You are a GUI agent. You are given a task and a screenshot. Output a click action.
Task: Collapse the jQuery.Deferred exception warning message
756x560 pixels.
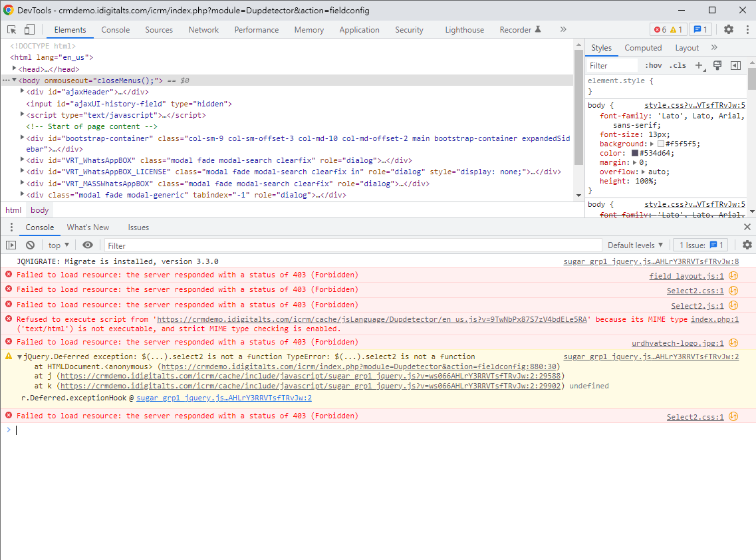point(20,357)
